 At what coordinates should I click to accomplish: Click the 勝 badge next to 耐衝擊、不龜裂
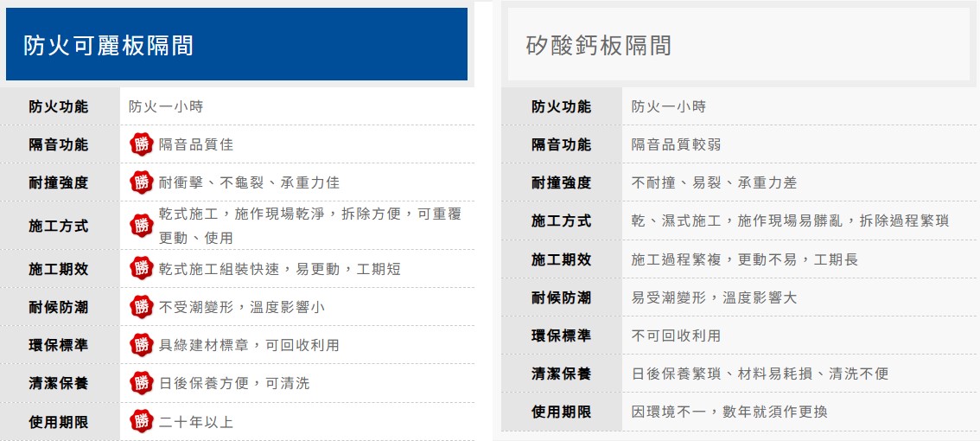pyautogui.click(x=141, y=182)
